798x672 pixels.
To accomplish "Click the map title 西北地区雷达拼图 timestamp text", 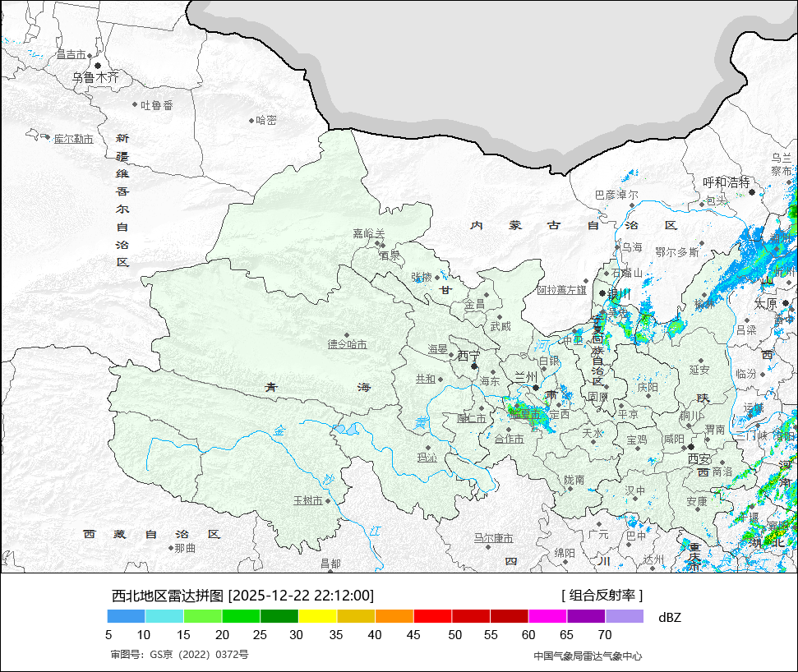I will [242, 595].
